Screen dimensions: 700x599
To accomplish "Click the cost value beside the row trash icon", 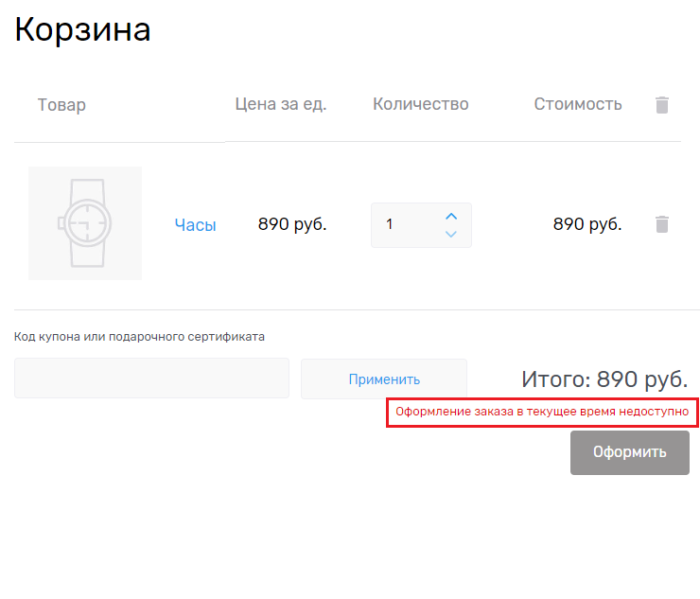I will tap(586, 224).
